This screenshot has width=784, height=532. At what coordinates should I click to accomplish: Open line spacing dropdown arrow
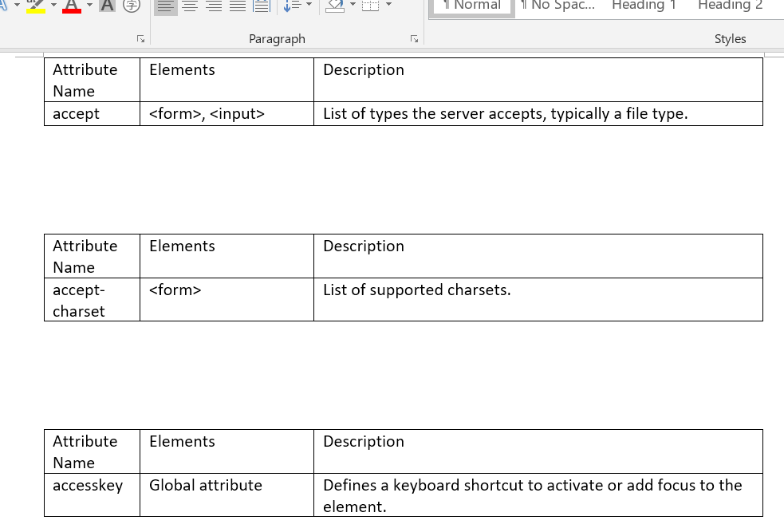(x=309, y=5)
